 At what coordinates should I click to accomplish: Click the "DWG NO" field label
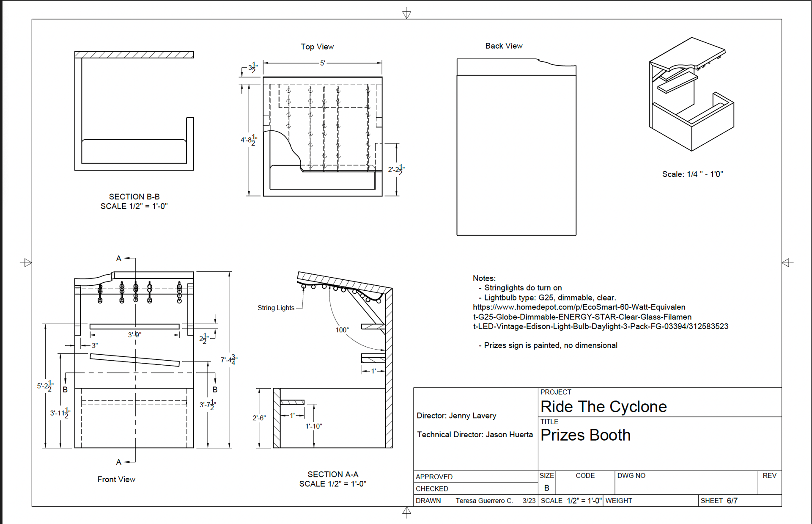click(x=631, y=476)
